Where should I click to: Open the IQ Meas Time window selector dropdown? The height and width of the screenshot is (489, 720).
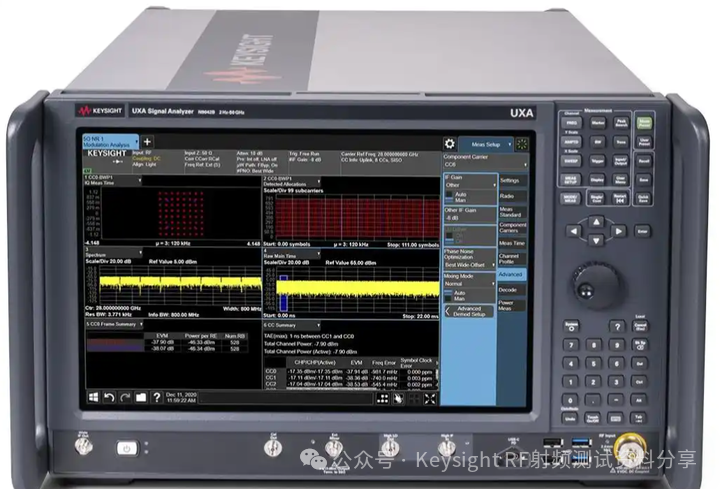tap(113, 180)
